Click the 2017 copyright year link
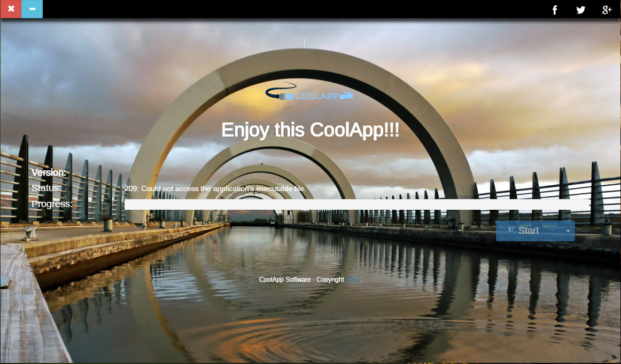 353,279
